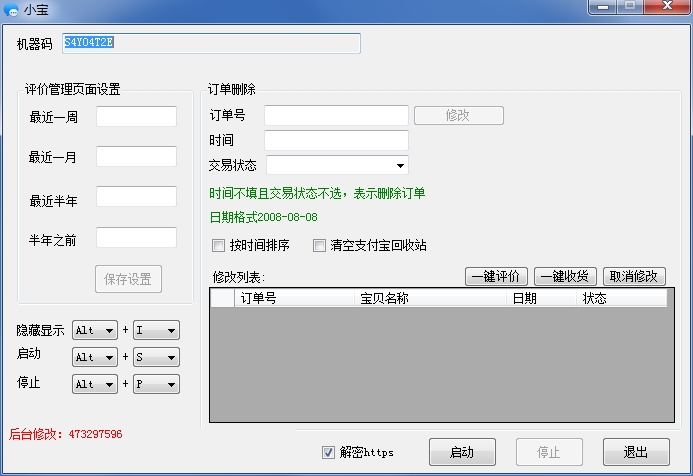
Task: Click the 退出 button
Action: pyautogui.click(x=636, y=452)
